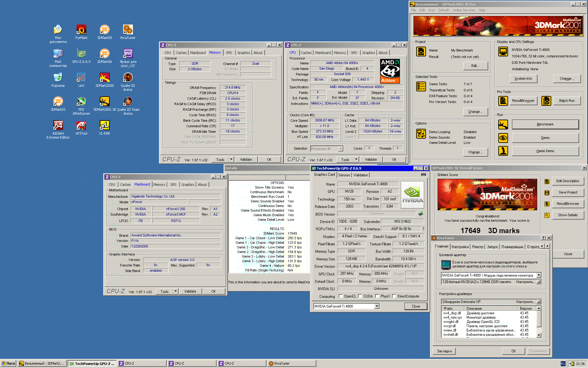Switch to the Sensors tab in GPU-Z

tap(344, 175)
